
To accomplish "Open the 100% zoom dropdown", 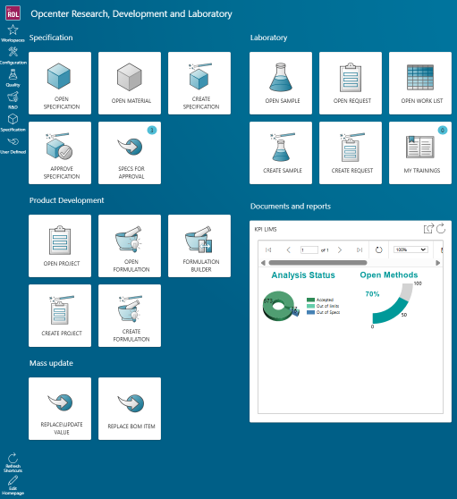I will click(x=410, y=250).
